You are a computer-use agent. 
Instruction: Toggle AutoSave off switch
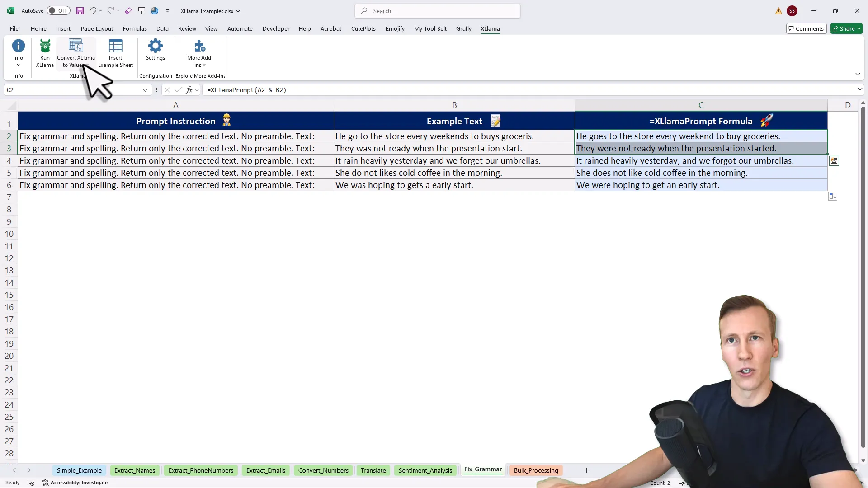coord(58,10)
